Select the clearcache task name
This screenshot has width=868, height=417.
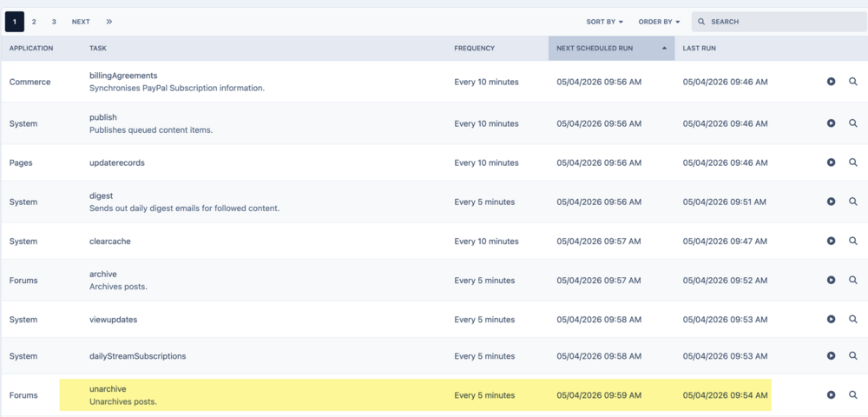click(109, 242)
